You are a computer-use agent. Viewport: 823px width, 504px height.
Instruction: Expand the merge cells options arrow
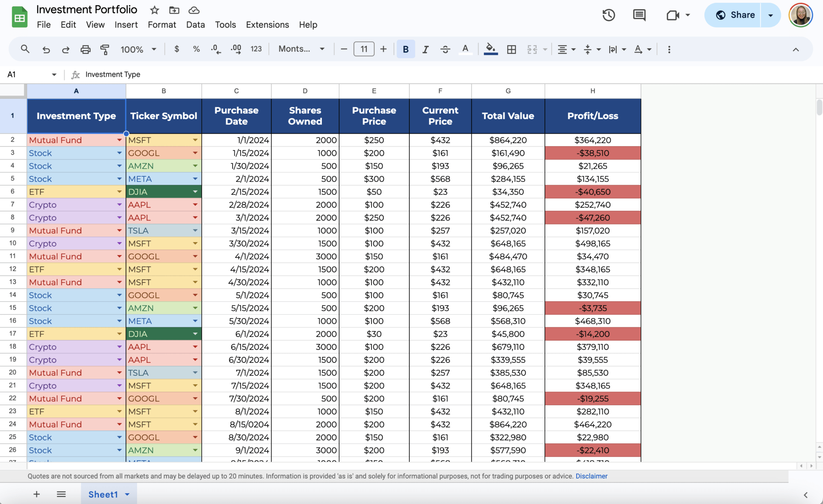(x=545, y=49)
